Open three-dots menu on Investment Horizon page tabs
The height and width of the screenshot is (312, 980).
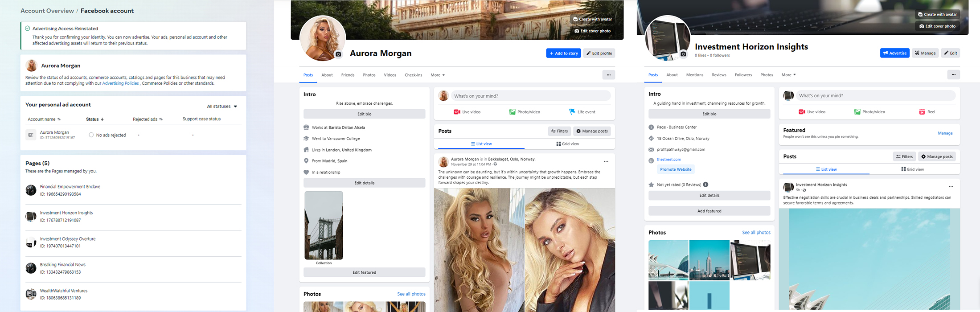click(953, 74)
